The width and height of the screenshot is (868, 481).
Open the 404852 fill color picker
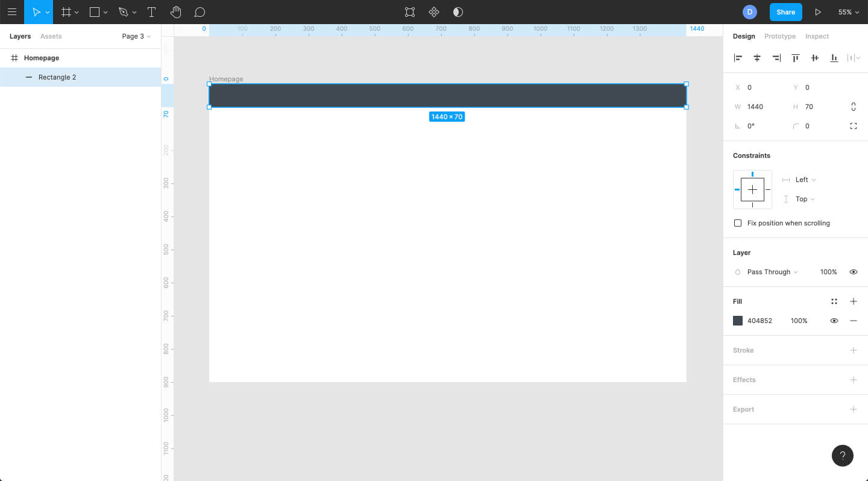point(738,321)
